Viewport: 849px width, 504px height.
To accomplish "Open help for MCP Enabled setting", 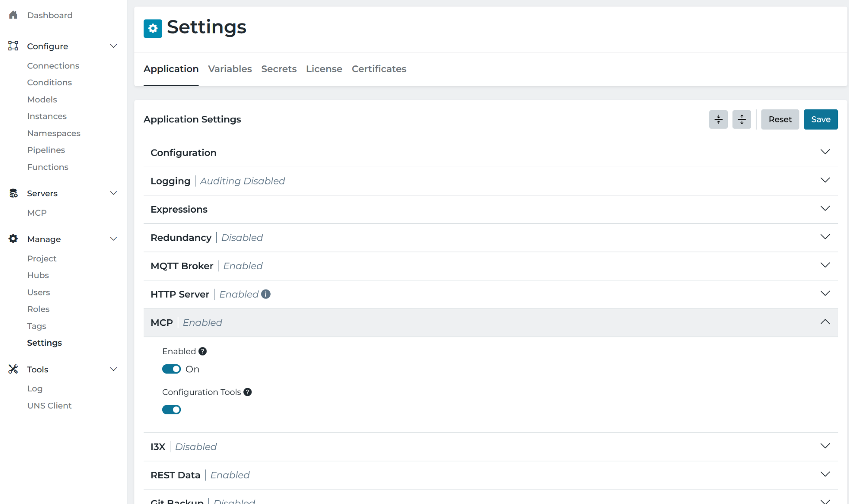I will click(203, 351).
